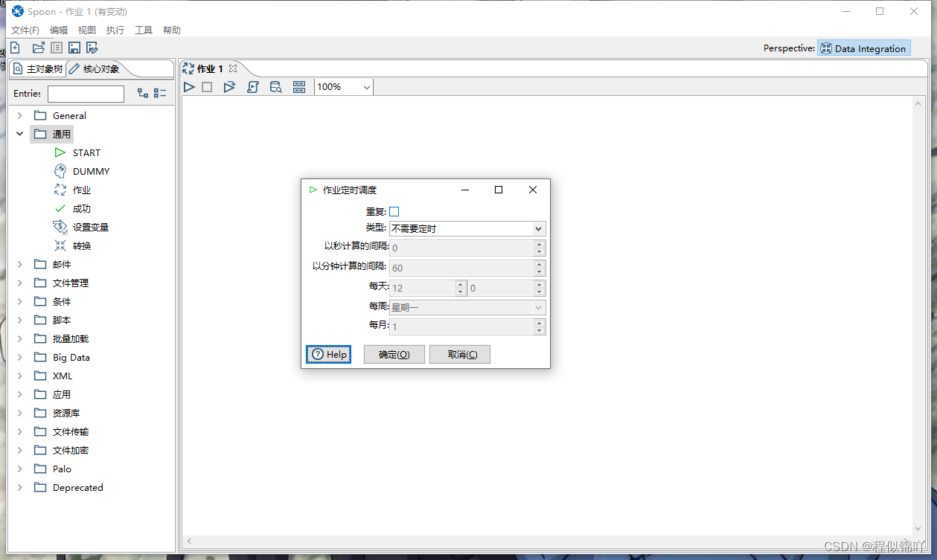
Task: Click the explore database icon
Action: (x=275, y=87)
